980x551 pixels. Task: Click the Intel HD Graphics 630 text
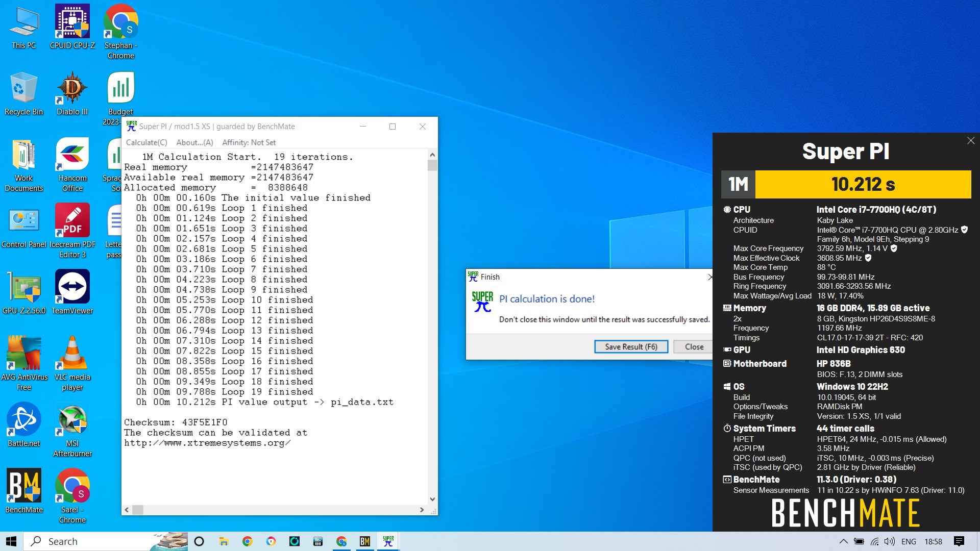click(861, 350)
